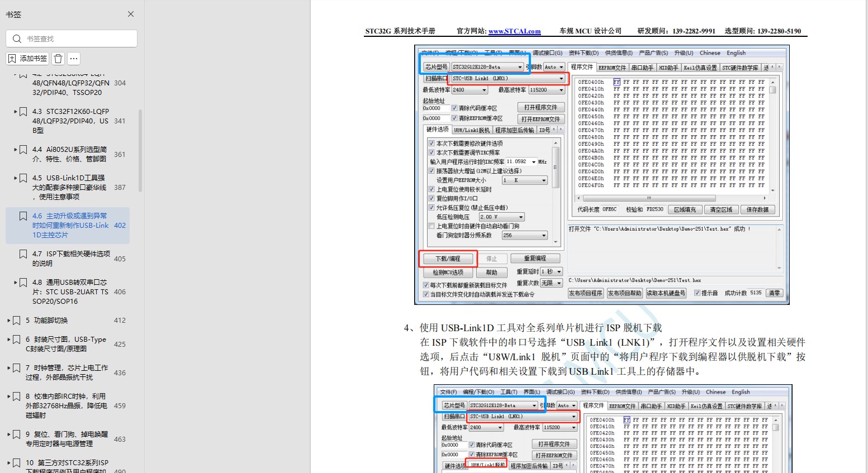The height and width of the screenshot is (473, 868).
Task: Click bookmark icon beside 4.6 主动升级
Action: pos(23,216)
